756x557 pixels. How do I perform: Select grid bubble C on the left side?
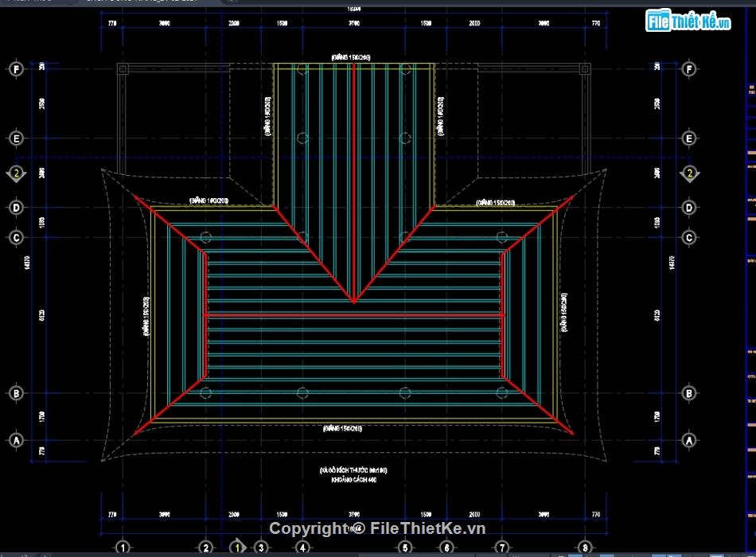coord(16,238)
